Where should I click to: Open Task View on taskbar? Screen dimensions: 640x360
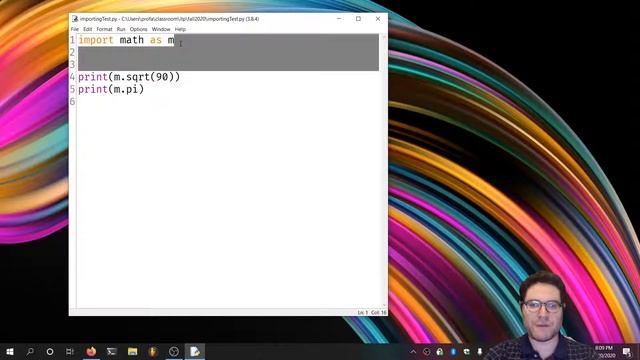point(70,351)
